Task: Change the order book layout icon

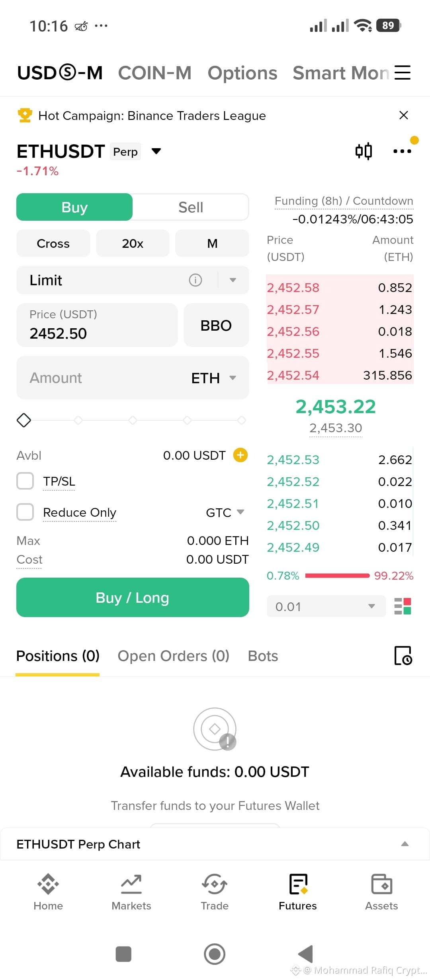Action: click(x=403, y=606)
